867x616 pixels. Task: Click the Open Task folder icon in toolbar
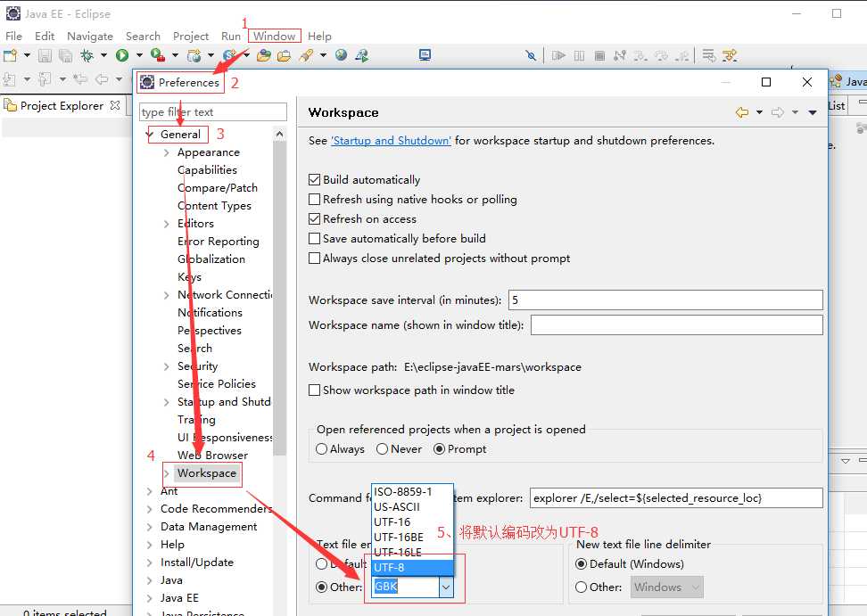tap(285, 55)
